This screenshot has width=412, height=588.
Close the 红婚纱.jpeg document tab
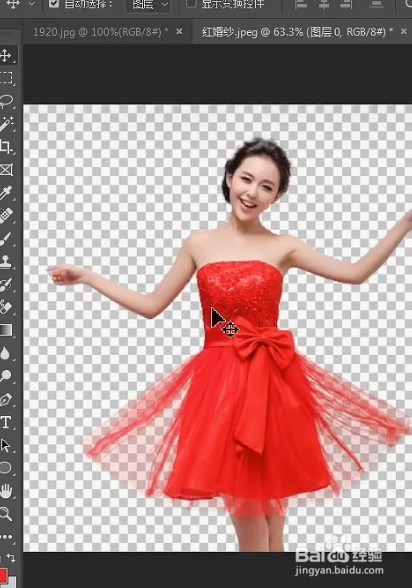(x=404, y=32)
